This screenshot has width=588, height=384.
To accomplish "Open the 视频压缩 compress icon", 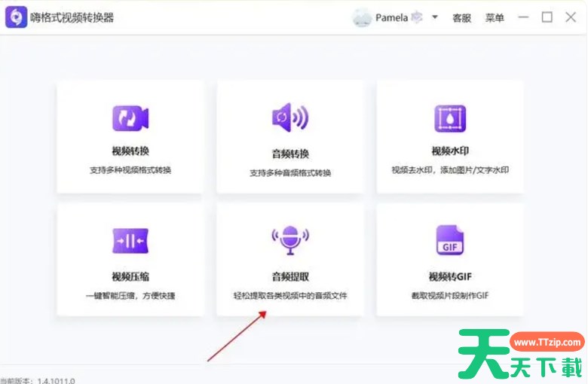I will click(130, 241).
